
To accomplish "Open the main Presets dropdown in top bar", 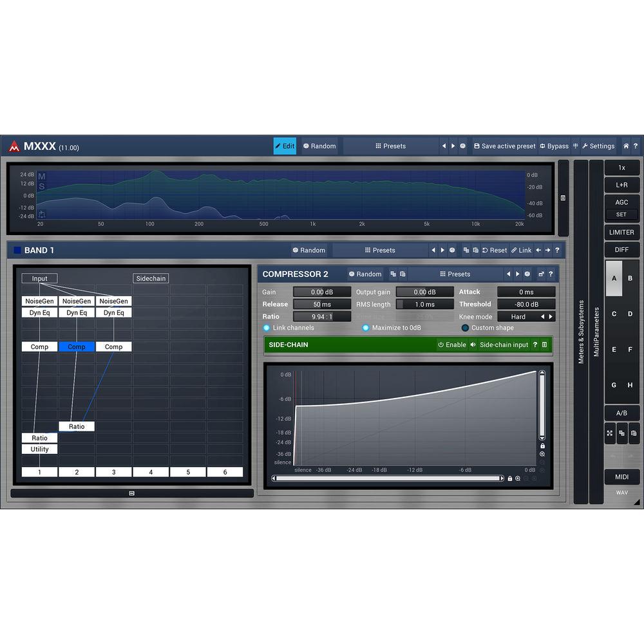I will pos(390,146).
